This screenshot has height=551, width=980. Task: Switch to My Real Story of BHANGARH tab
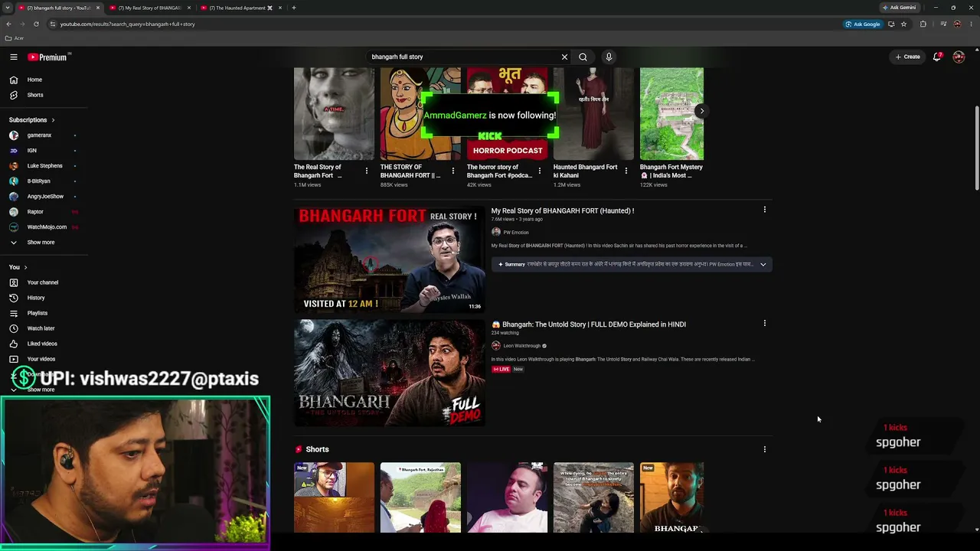point(150,8)
